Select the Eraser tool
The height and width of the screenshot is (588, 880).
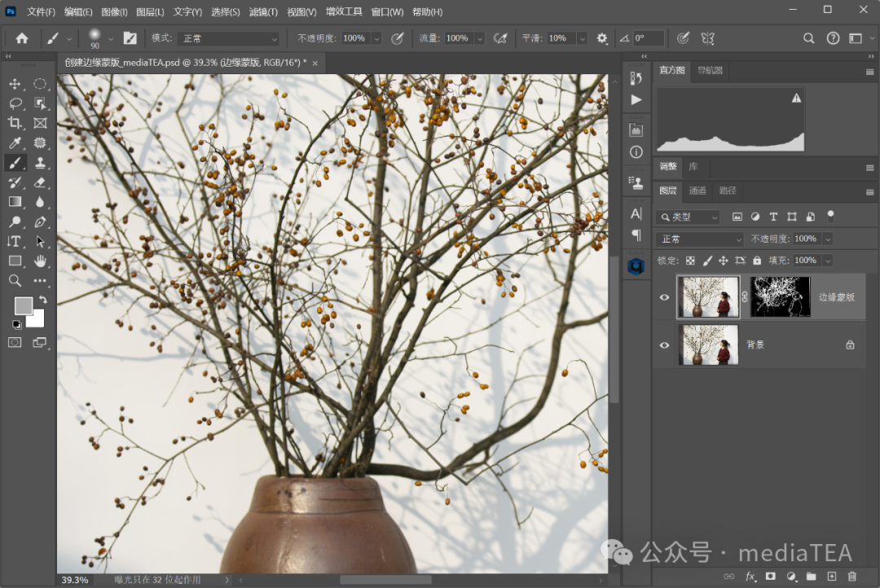pyautogui.click(x=40, y=182)
